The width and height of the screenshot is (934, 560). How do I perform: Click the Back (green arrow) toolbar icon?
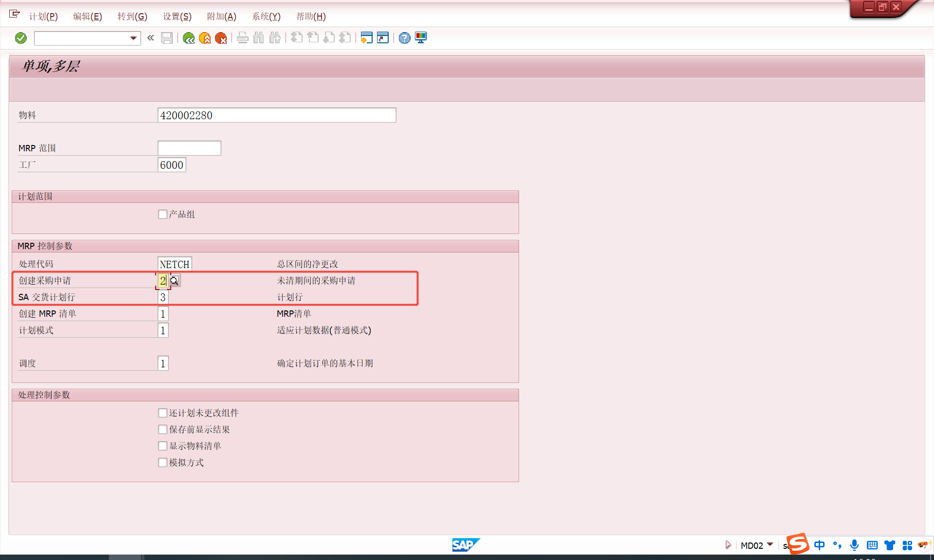point(189,38)
